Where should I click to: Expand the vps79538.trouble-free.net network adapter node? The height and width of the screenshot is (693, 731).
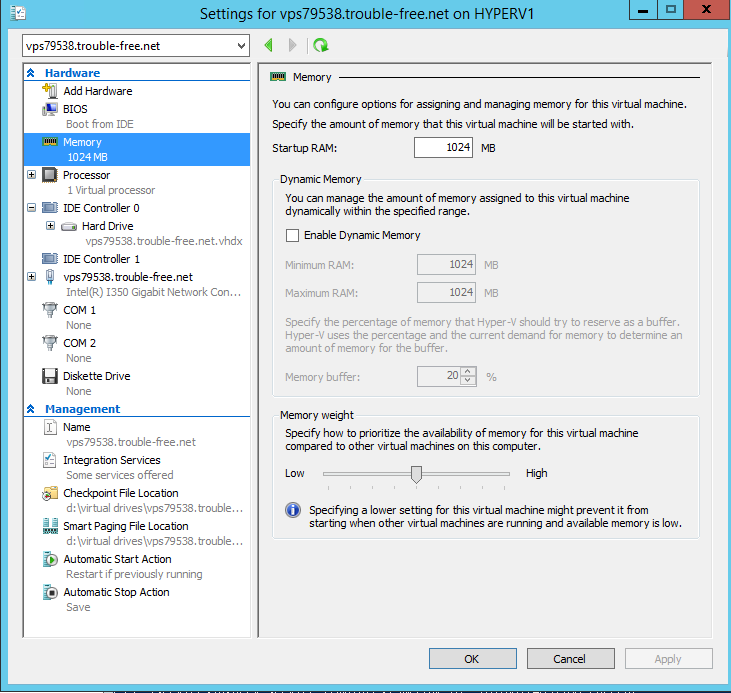pyautogui.click(x=31, y=277)
